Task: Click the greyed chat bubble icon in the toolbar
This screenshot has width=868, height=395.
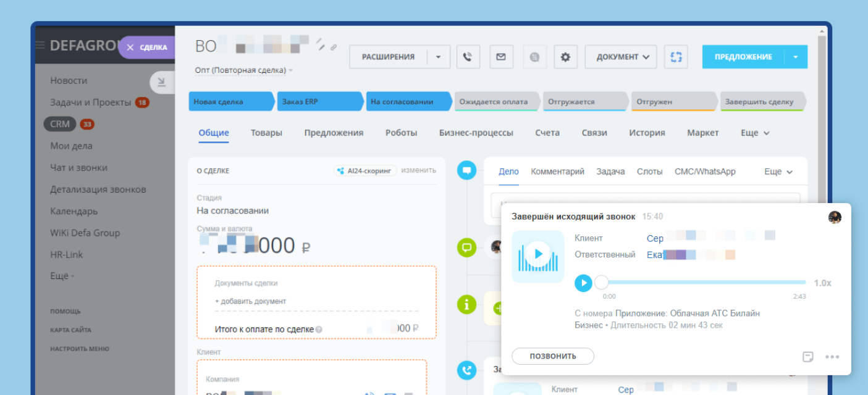Action: point(534,57)
